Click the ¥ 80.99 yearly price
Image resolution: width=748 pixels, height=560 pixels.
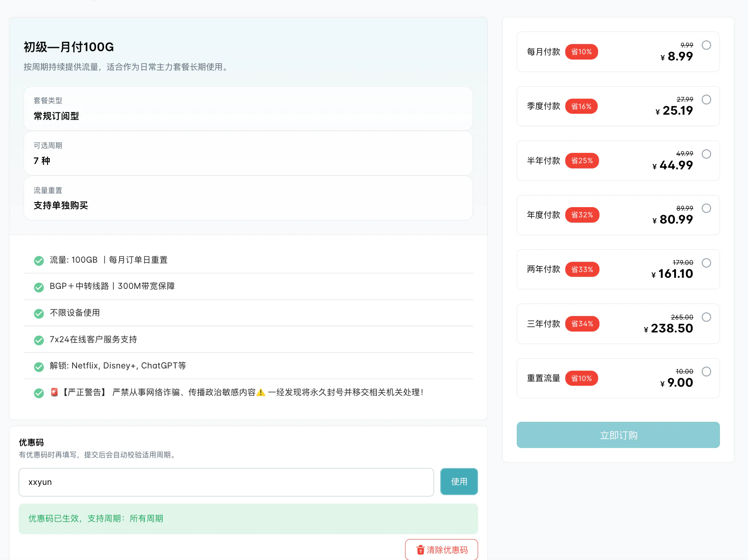(672, 220)
